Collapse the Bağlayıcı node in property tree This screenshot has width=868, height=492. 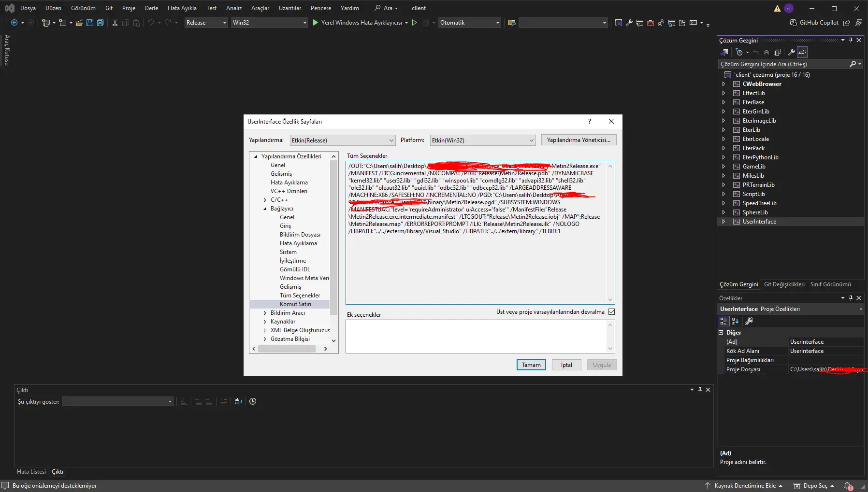click(x=265, y=209)
